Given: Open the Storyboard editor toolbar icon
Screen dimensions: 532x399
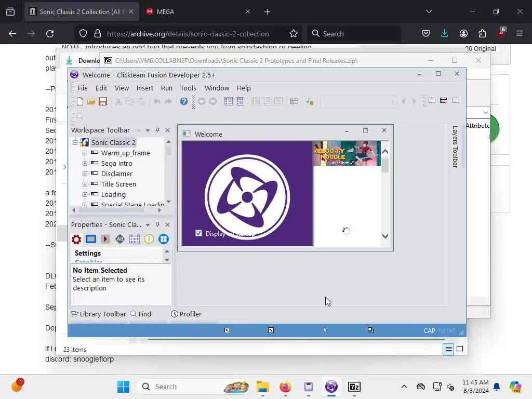Looking at the screenshot, I should [229, 101].
